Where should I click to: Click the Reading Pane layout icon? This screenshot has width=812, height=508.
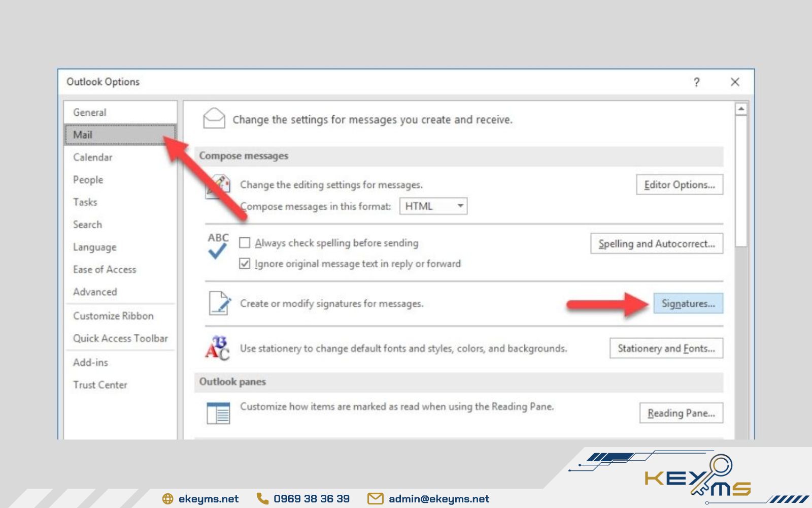tap(218, 413)
